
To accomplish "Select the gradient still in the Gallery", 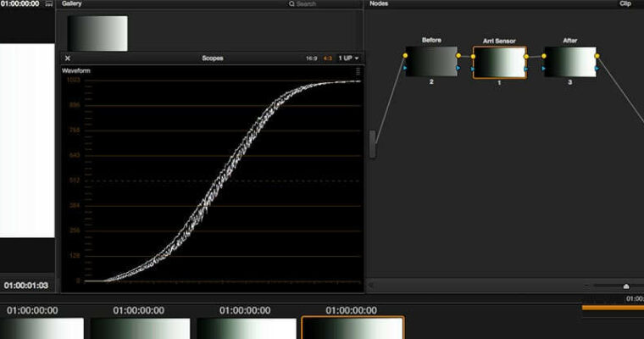I will 97,33.
